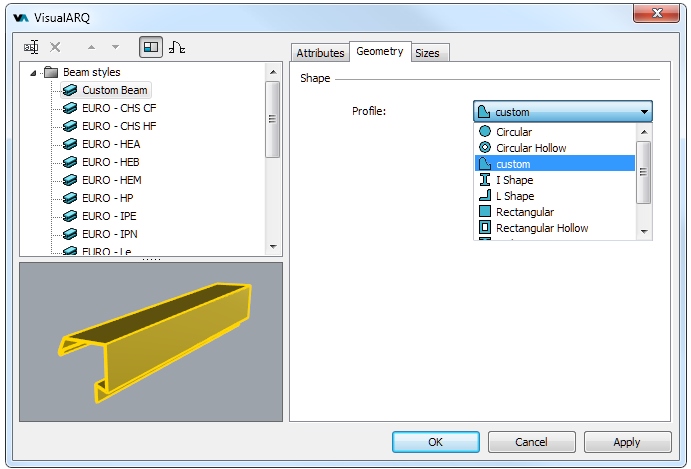Viewport: 691px width, 469px height.
Task: Select L Shape from the profile list
Action: click(514, 196)
